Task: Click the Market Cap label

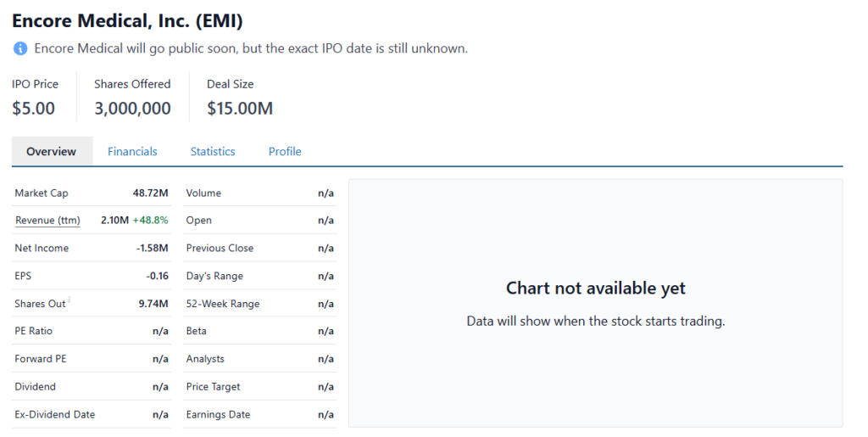Action: pos(42,193)
